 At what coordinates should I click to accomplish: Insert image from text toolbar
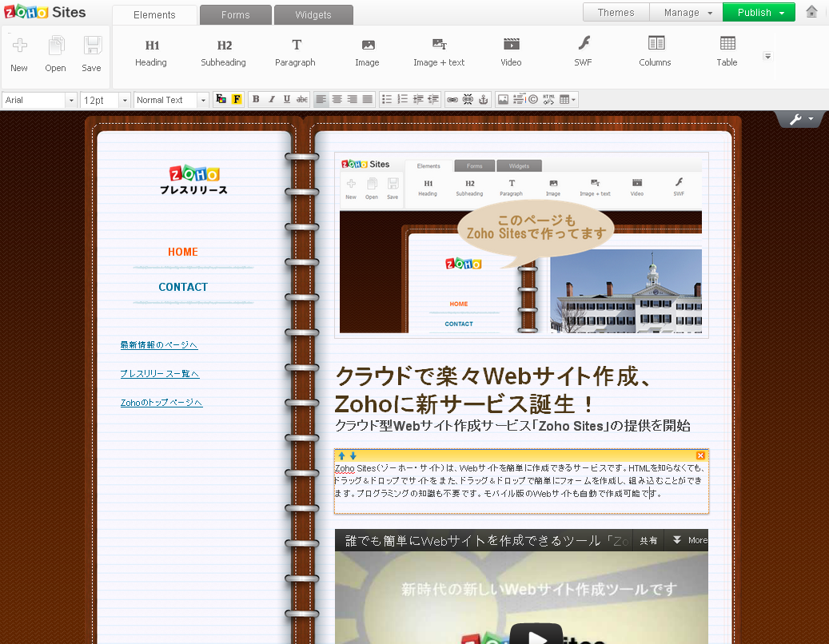tap(503, 99)
